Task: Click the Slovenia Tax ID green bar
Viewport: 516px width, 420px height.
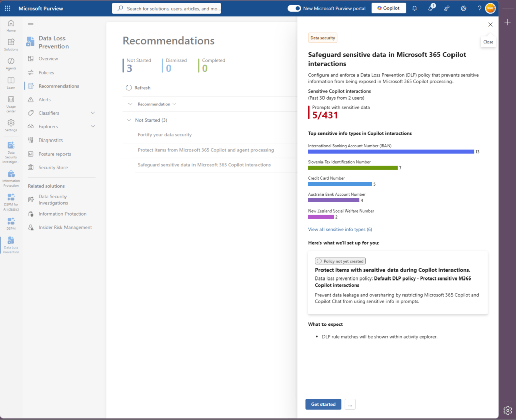Action: (353, 168)
